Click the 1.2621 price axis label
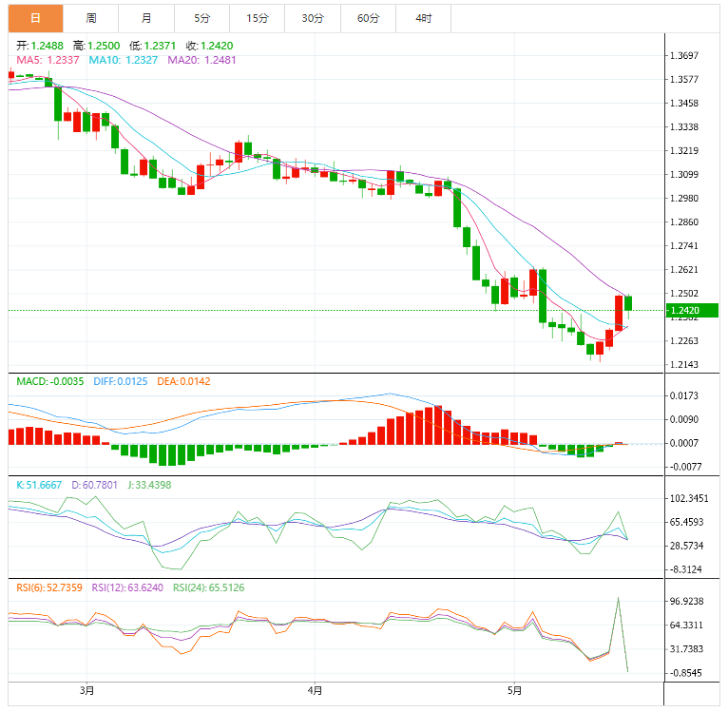 [x=684, y=270]
